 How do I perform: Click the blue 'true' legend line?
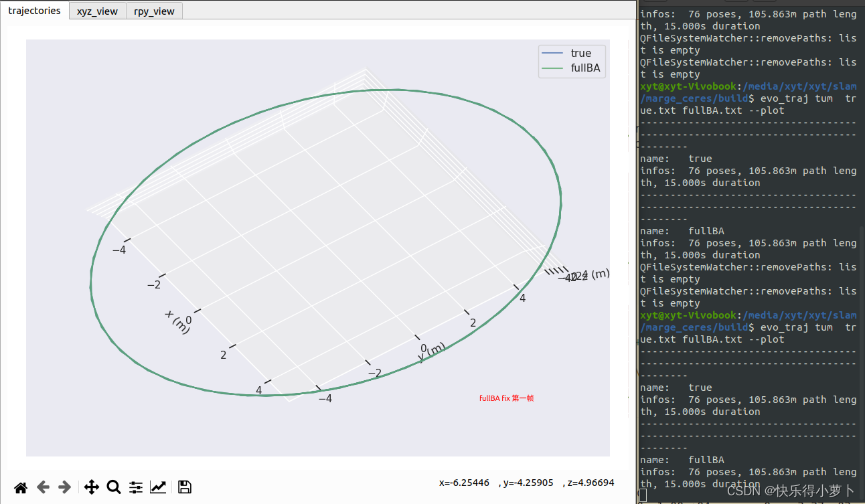[553, 54]
